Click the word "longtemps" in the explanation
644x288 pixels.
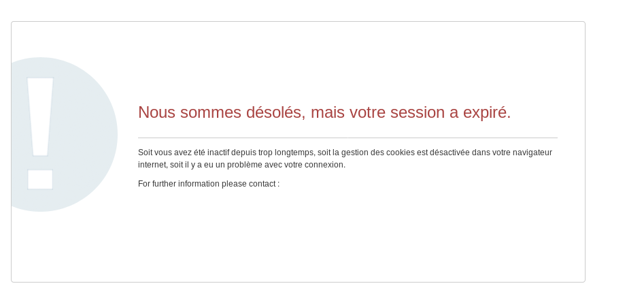[296, 153]
